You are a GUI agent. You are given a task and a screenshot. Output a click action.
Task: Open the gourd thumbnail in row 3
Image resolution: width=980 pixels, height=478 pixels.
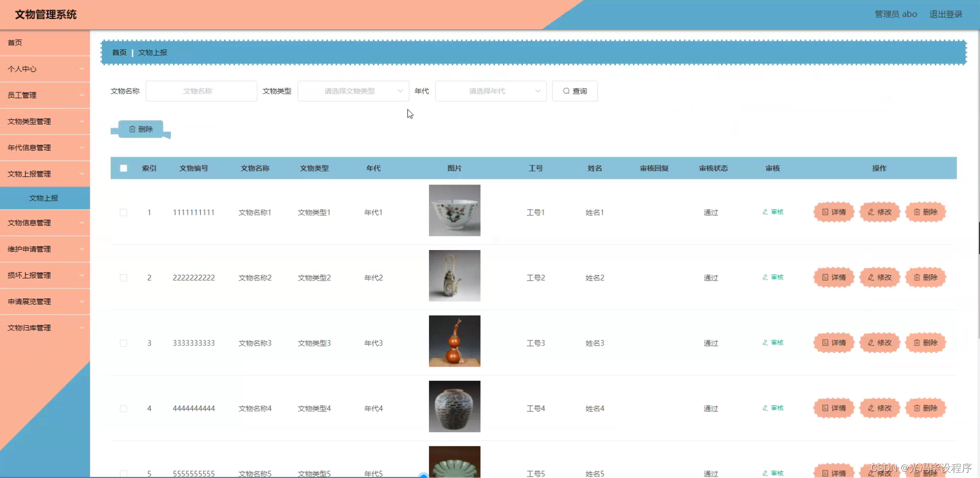click(455, 341)
